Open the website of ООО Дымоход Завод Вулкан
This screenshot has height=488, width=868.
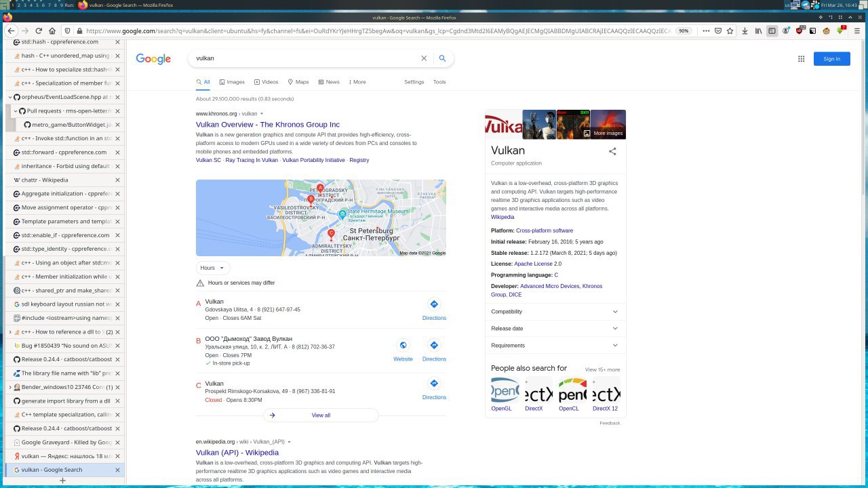[403, 349]
